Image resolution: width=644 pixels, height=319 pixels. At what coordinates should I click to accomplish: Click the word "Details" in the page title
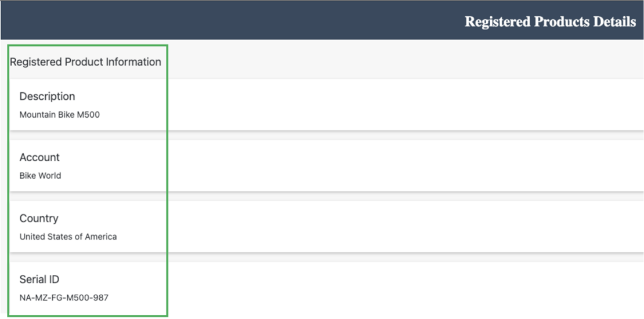614,22
